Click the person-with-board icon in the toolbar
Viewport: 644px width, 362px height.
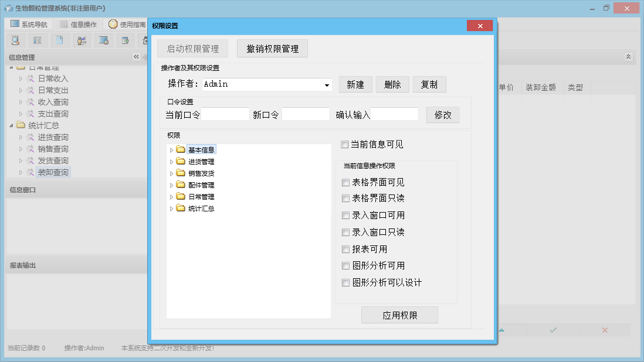[x=82, y=40]
